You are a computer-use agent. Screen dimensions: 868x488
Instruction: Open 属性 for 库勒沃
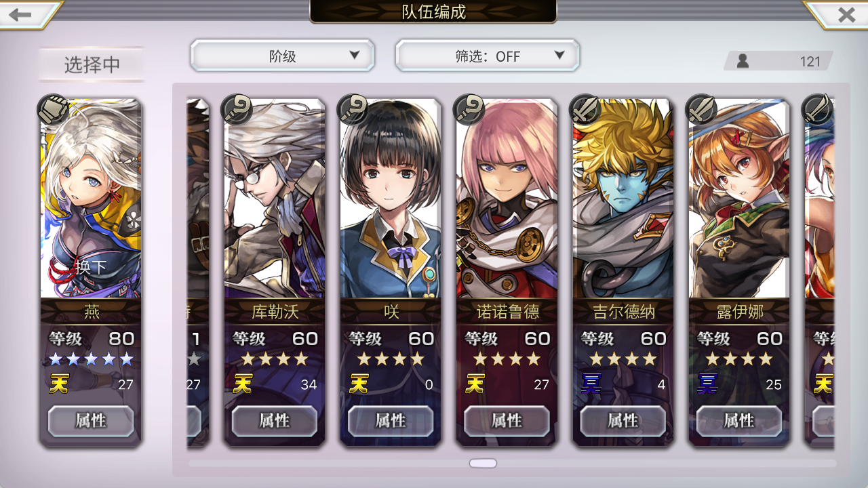(x=275, y=421)
